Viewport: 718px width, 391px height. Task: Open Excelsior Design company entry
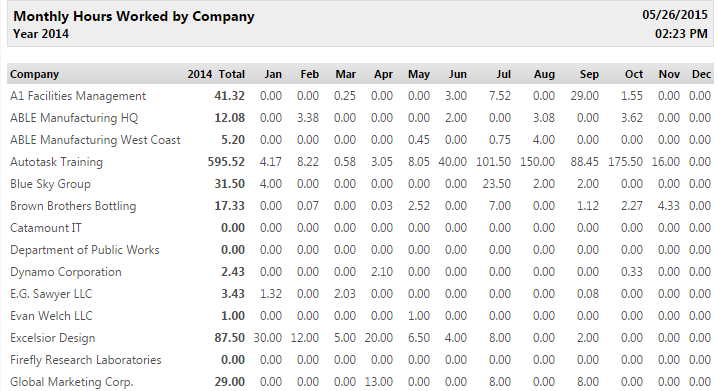coord(53,338)
